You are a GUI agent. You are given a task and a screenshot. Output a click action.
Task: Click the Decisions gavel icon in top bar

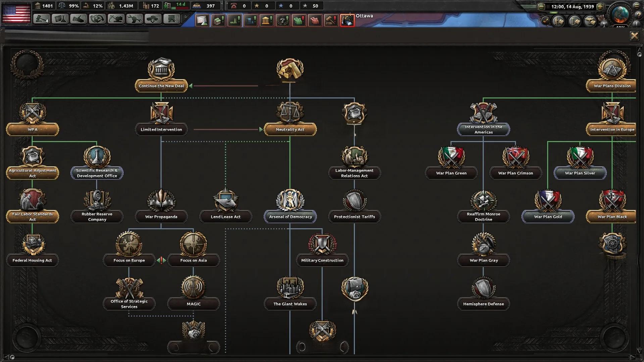click(42, 19)
